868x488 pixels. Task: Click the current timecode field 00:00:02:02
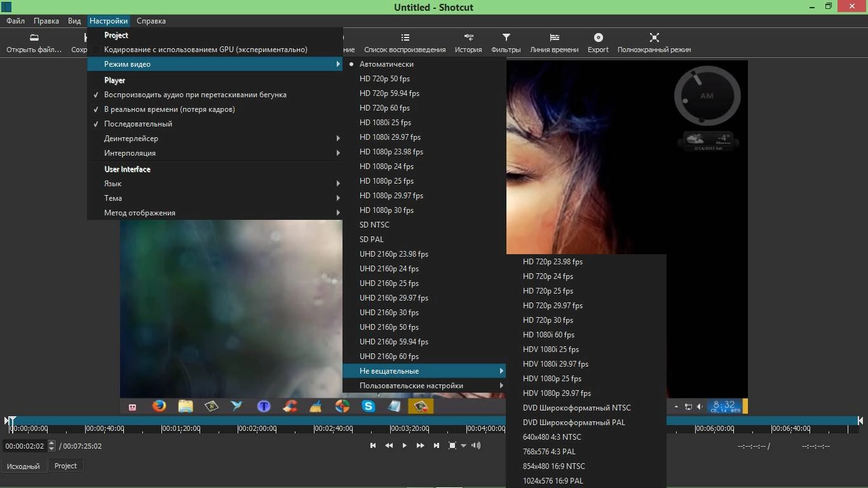pyautogui.click(x=25, y=446)
